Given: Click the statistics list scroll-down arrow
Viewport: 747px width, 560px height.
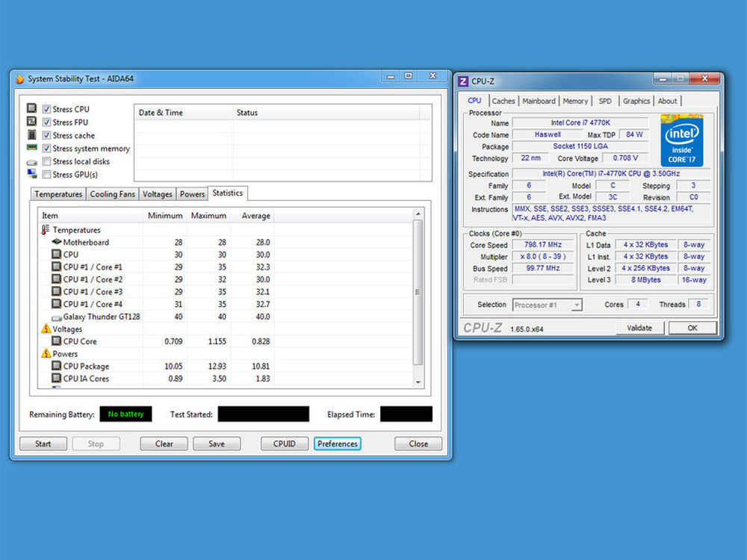Looking at the screenshot, I should (x=418, y=382).
